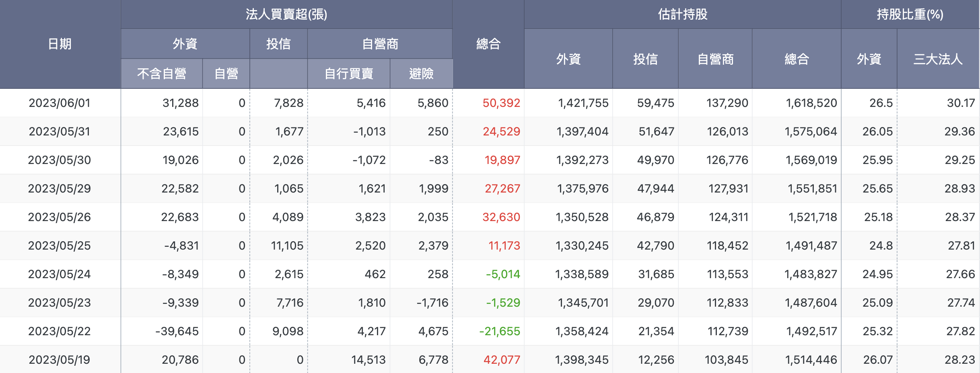
Task: Click foreign net buy value 23,615
Action: 181,131
